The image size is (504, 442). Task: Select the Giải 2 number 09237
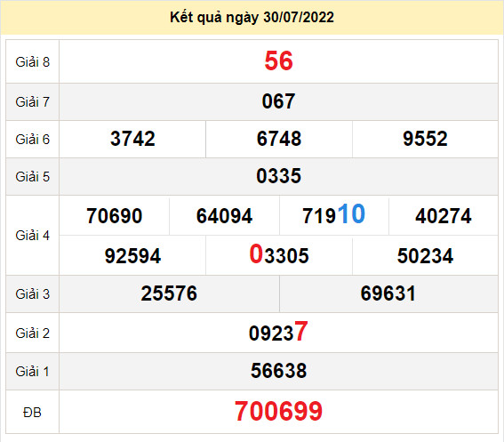[x=278, y=332]
